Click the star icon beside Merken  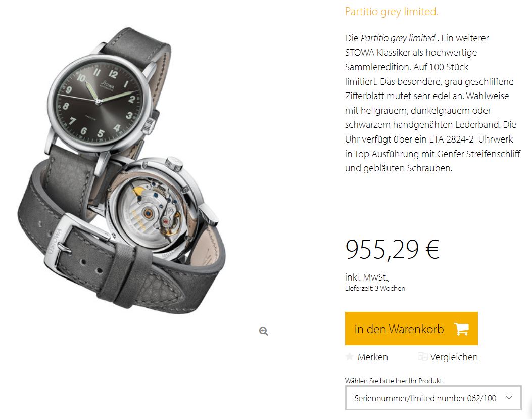[x=349, y=356]
